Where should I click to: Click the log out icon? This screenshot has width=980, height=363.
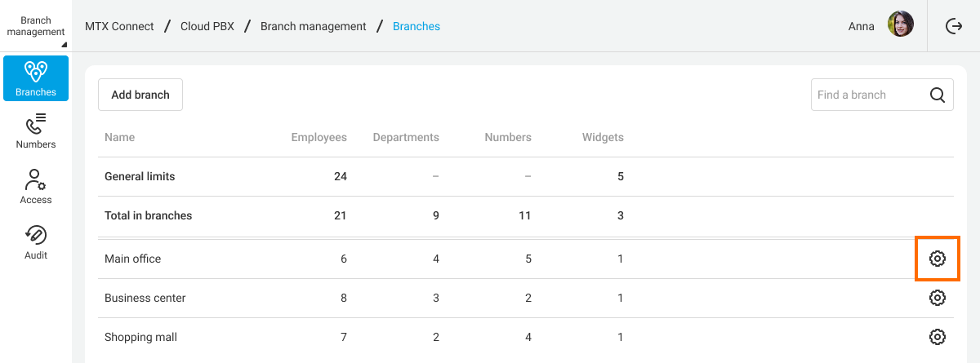click(x=953, y=26)
